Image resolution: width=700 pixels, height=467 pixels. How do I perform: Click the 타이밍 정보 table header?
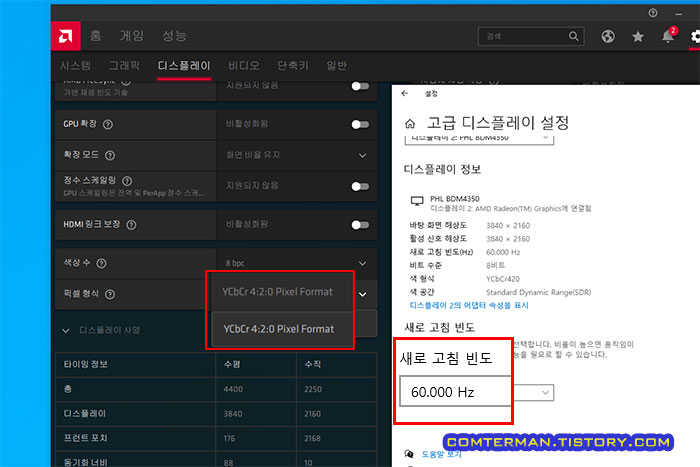(85, 364)
